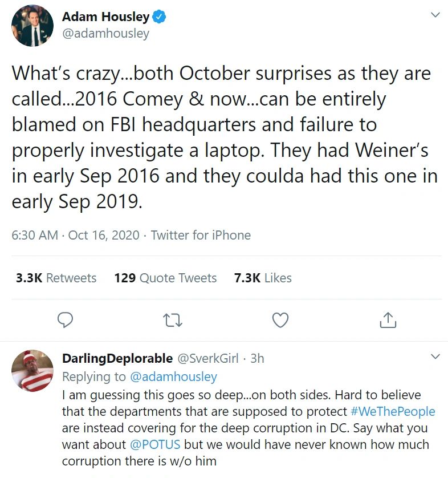
Task: Click the Twitter for iPhone source link
Action: (201, 235)
